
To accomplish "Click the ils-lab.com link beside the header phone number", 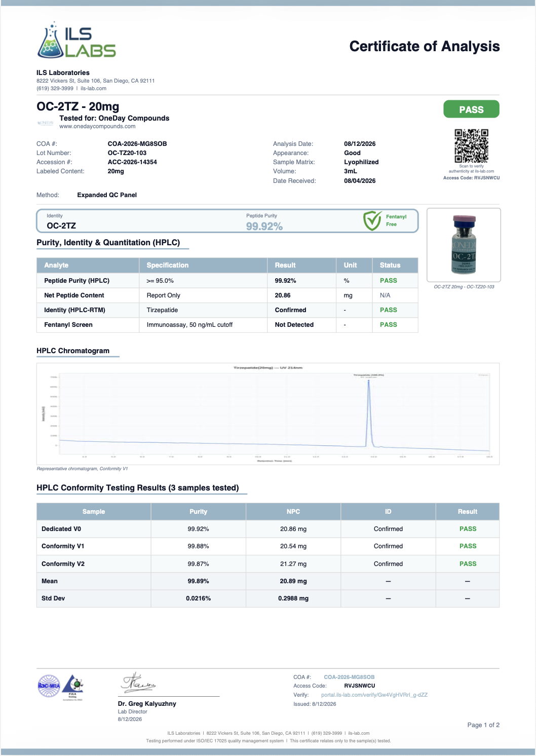I will click(x=93, y=88).
